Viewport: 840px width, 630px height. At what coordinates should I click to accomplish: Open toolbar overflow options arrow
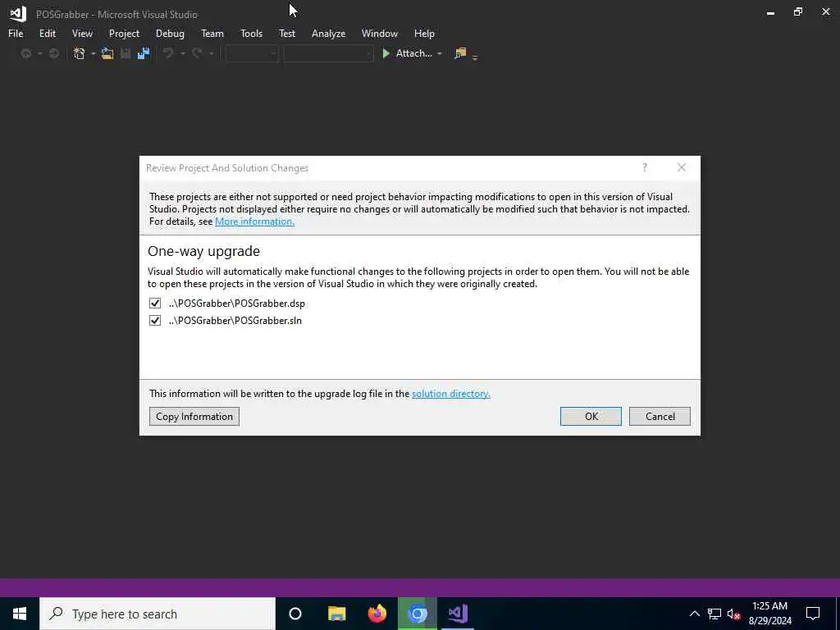pos(475,57)
